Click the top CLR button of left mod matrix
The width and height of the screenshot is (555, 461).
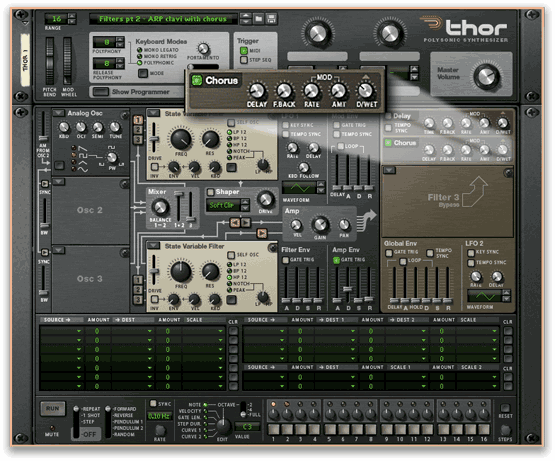click(x=233, y=331)
